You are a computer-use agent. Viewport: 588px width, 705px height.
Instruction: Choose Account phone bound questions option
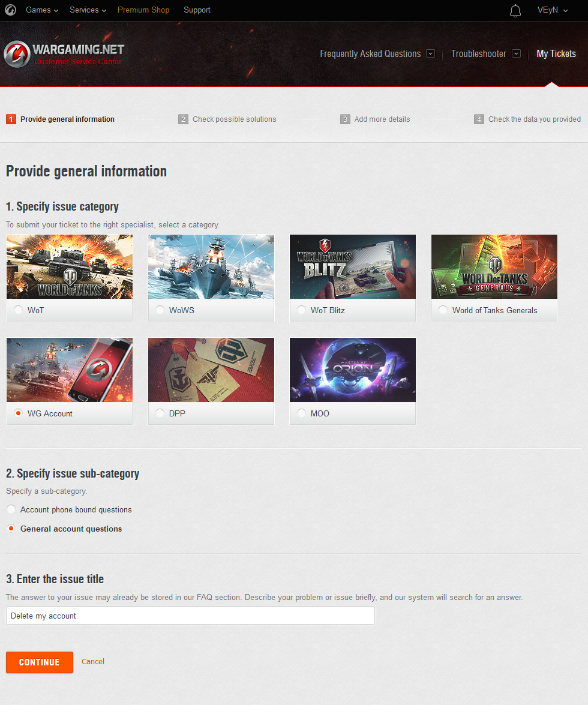[x=11, y=509]
